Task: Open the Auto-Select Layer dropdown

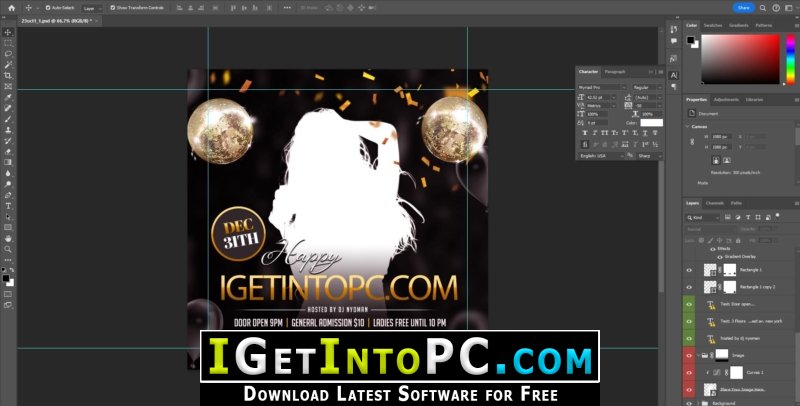Action: (92, 8)
